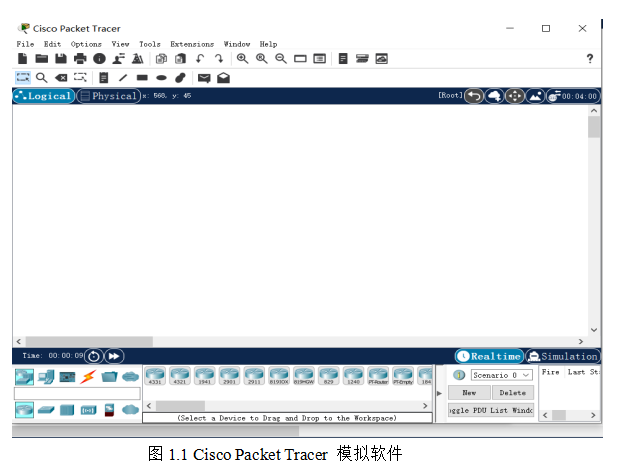Click the Last Status column header

583,372
